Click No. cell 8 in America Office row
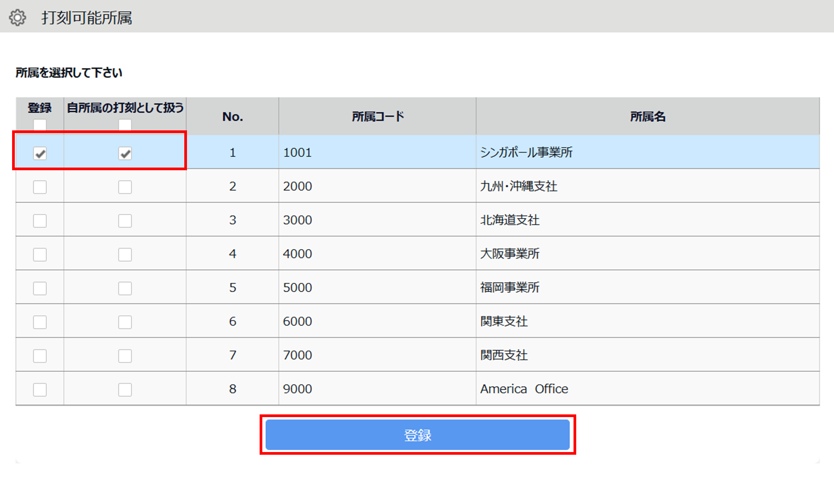Viewport: 834px width, 504px height. pyautogui.click(x=232, y=389)
